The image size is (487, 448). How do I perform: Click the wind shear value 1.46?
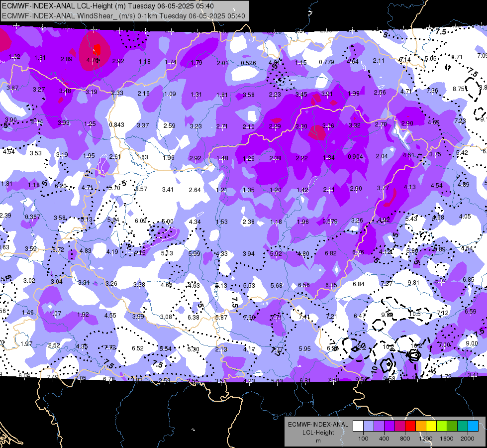(x=28, y=313)
